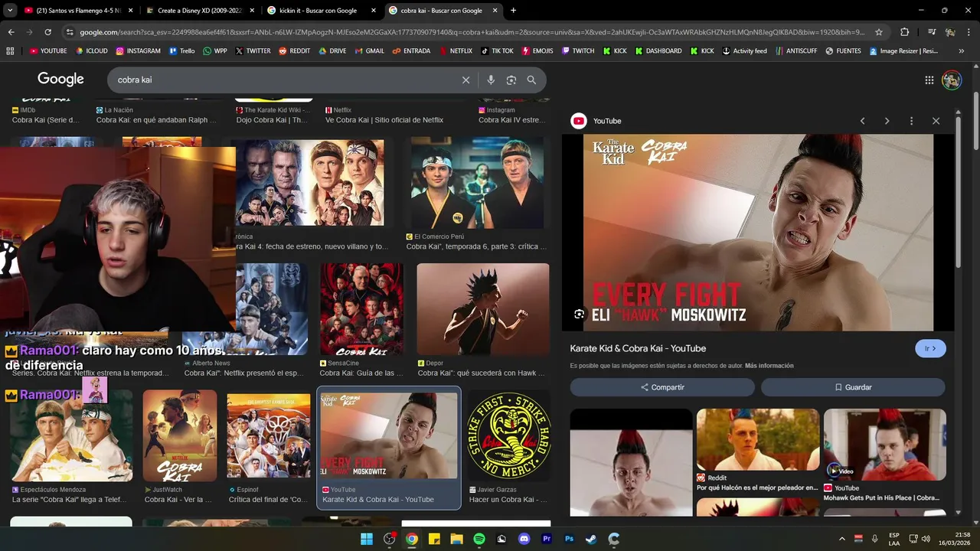Image resolution: width=980 pixels, height=551 pixels.
Task: Open Google Lens image search icon
Action: pyautogui.click(x=511, y=80)
